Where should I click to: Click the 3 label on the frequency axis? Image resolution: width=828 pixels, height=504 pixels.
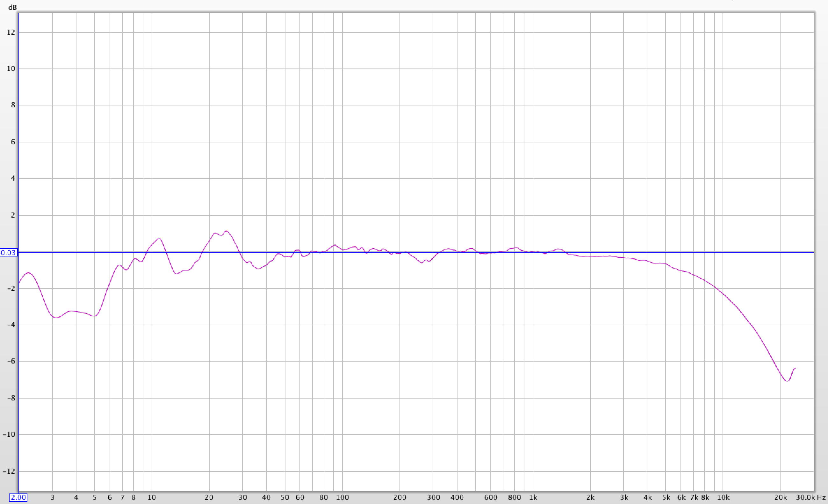point(53,498)
